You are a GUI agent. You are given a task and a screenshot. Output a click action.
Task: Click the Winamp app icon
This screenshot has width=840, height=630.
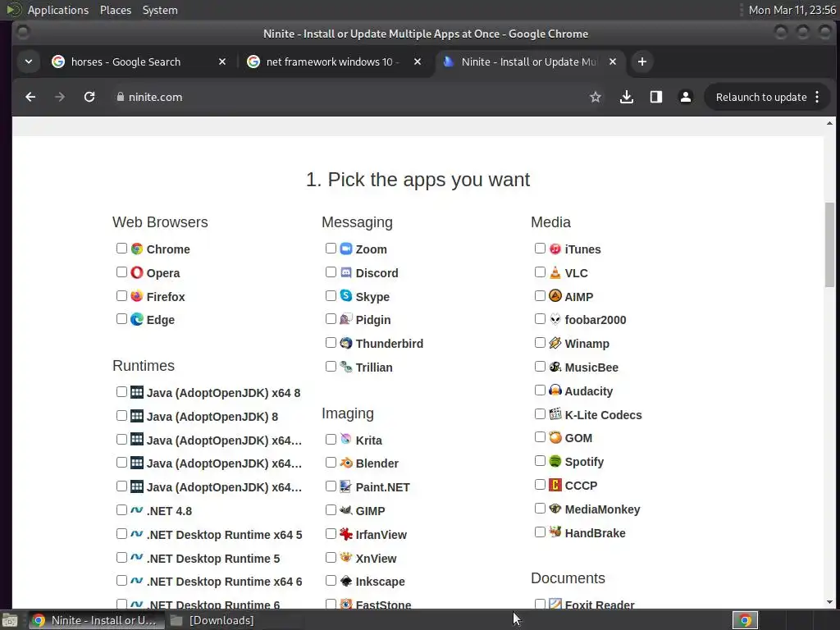pyautogui.click(x=555, y=343)
